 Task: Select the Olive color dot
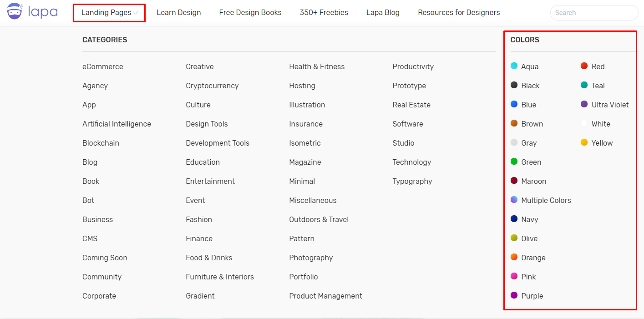514,238
